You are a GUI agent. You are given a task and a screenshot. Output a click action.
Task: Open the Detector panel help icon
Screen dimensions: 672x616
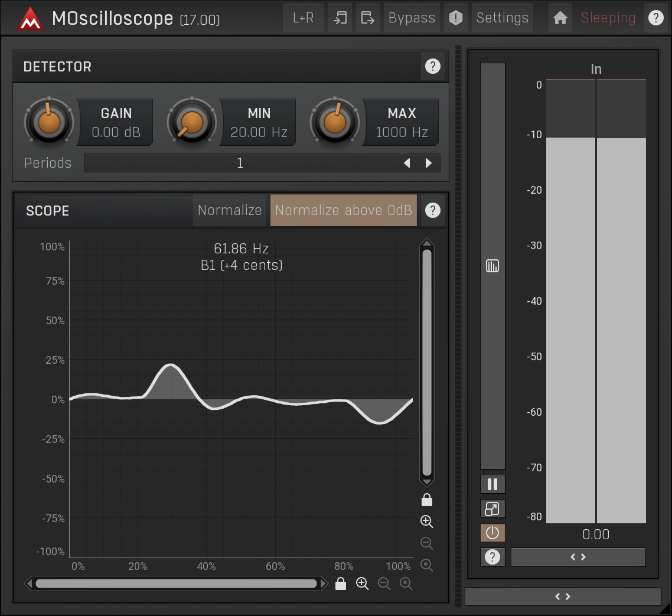(432, 67)
